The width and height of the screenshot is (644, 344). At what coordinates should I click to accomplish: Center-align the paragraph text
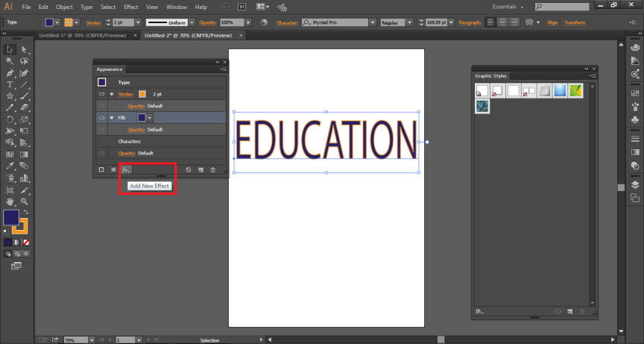click(x=504, y=22)
